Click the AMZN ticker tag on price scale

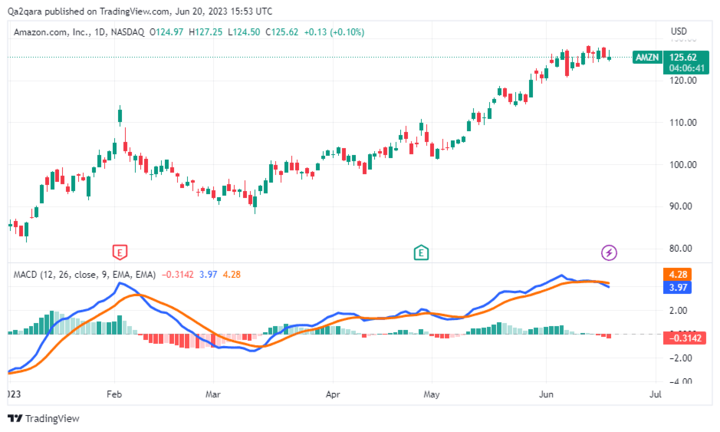pos(647,57)
